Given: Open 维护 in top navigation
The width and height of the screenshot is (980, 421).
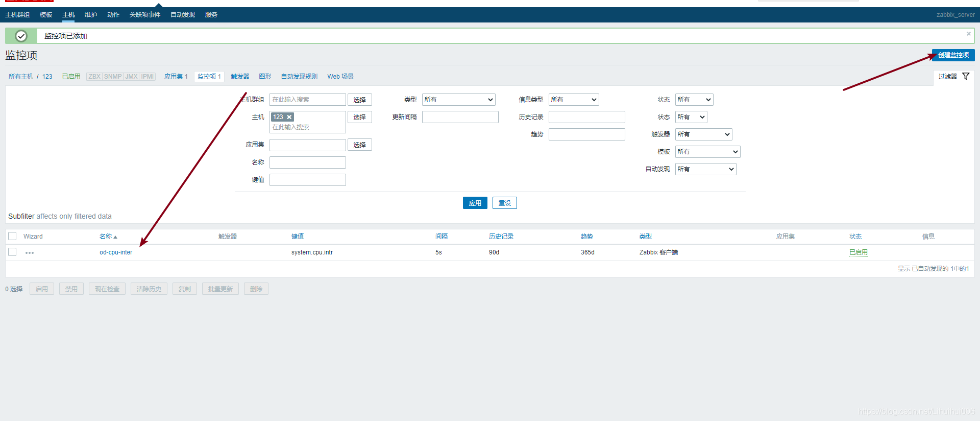Looking at the screenshot, I should [x=91, y=15].
